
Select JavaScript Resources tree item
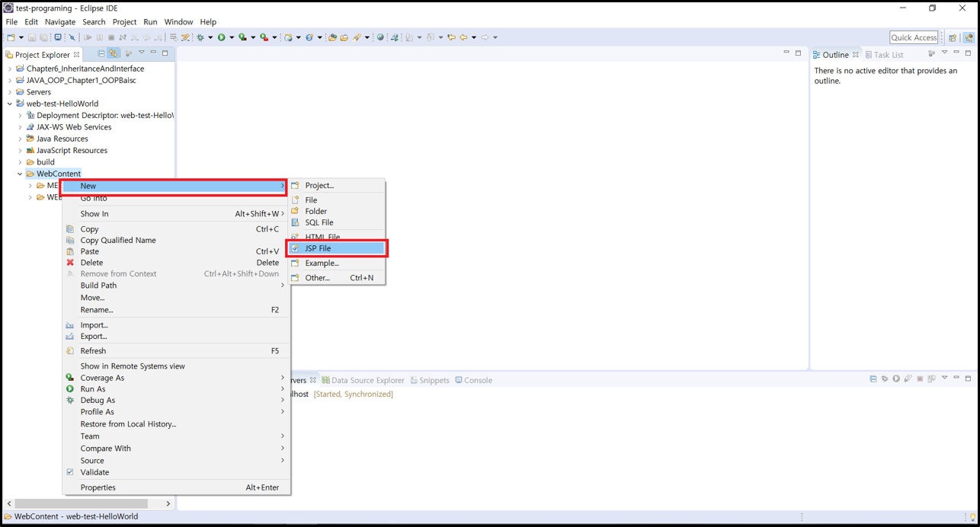click(72, 151)
